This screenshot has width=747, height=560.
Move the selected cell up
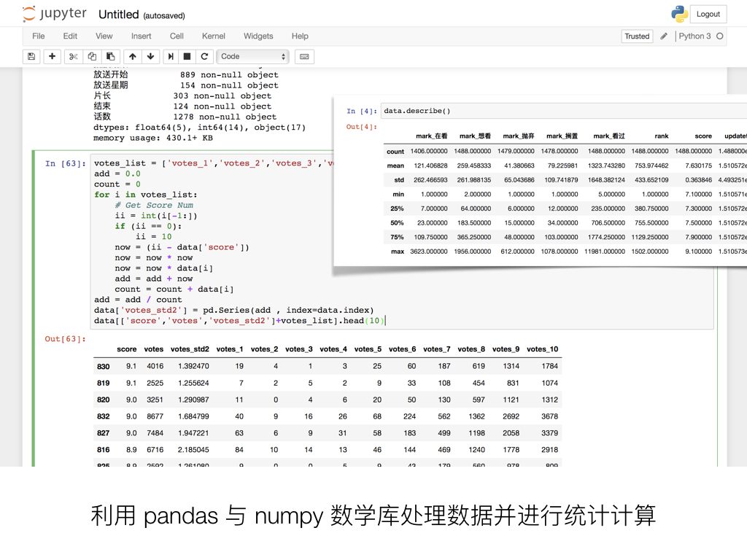133,56
